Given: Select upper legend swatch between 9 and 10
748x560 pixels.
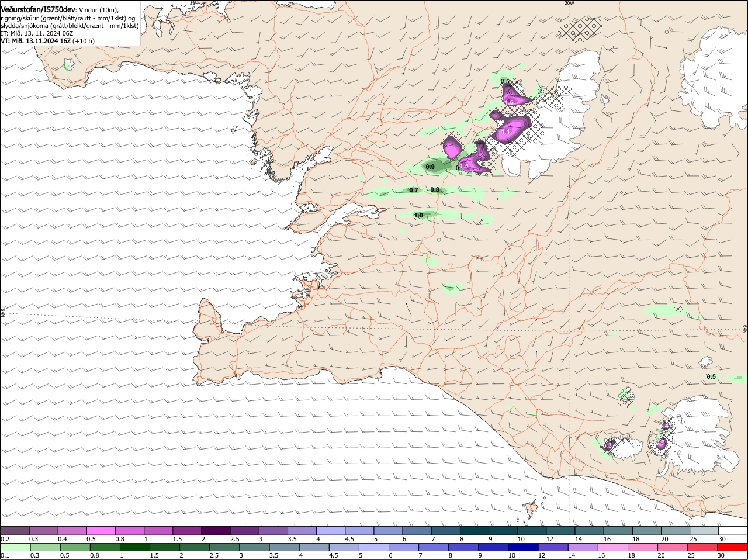Looking at the screenshot, I should [x=503, y=530].
